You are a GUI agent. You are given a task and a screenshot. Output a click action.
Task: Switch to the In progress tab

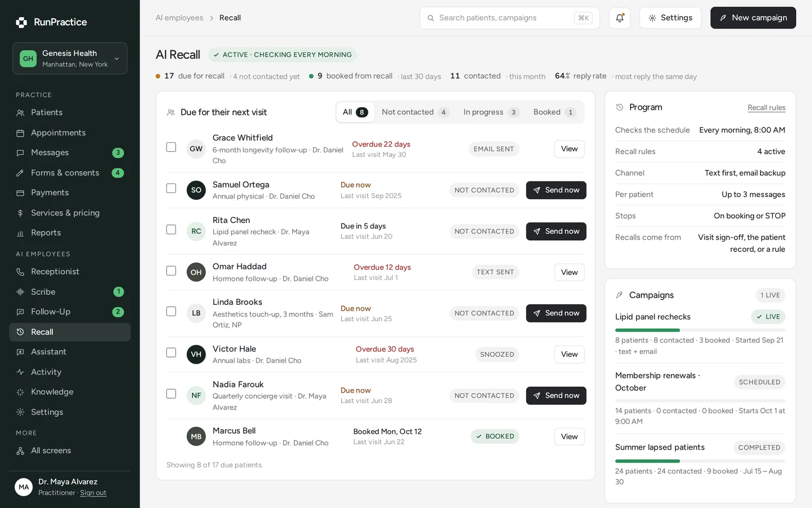tap(491, 112)
